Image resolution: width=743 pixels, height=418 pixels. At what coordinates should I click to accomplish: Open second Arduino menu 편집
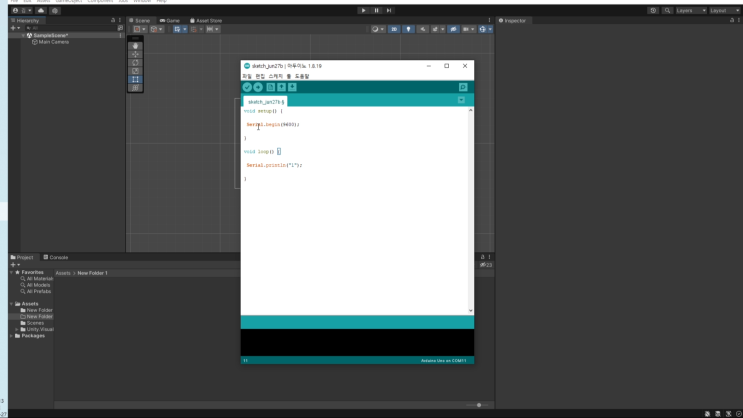(260, 76)
